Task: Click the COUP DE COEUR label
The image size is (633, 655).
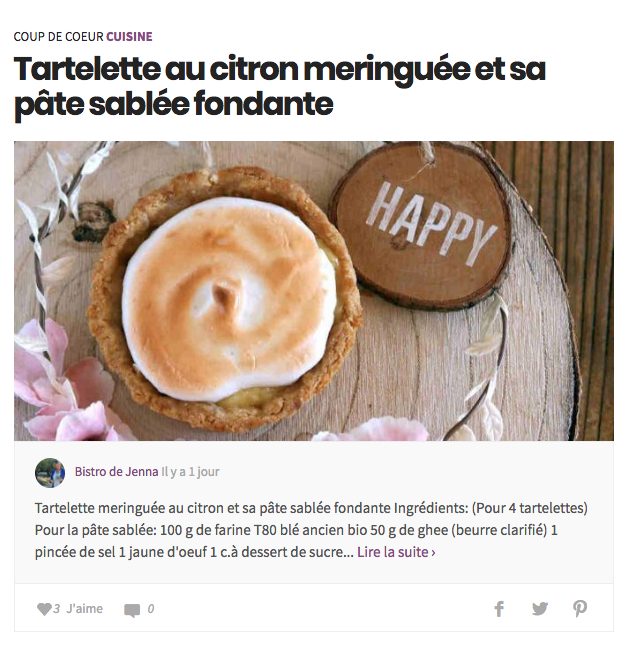Action: pyautogui.click(x=58, y=37)
